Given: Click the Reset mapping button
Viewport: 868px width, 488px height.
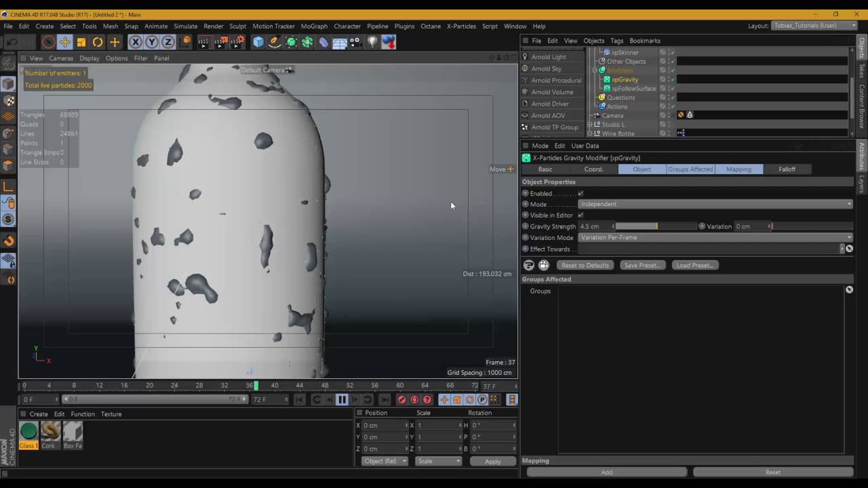Looking at the screenshot, I should [772, 472].
